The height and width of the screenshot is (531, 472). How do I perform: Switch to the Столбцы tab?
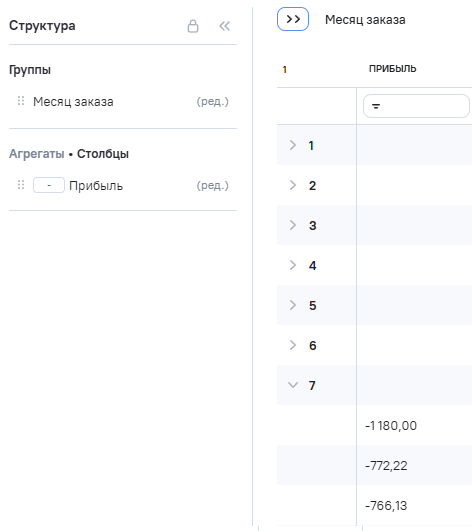(x=103, y=154)
